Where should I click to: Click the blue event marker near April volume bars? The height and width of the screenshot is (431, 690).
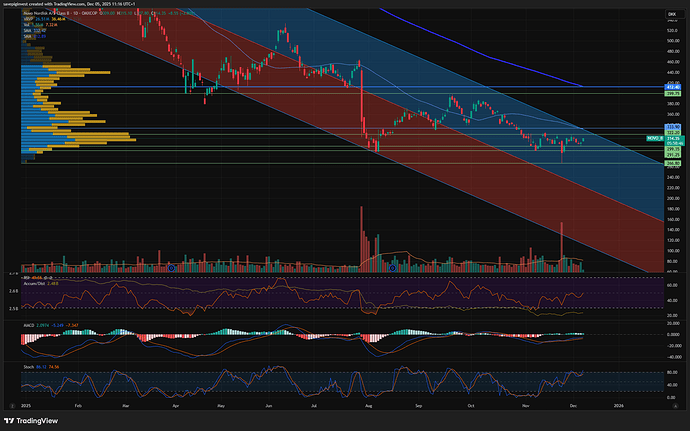172,267
